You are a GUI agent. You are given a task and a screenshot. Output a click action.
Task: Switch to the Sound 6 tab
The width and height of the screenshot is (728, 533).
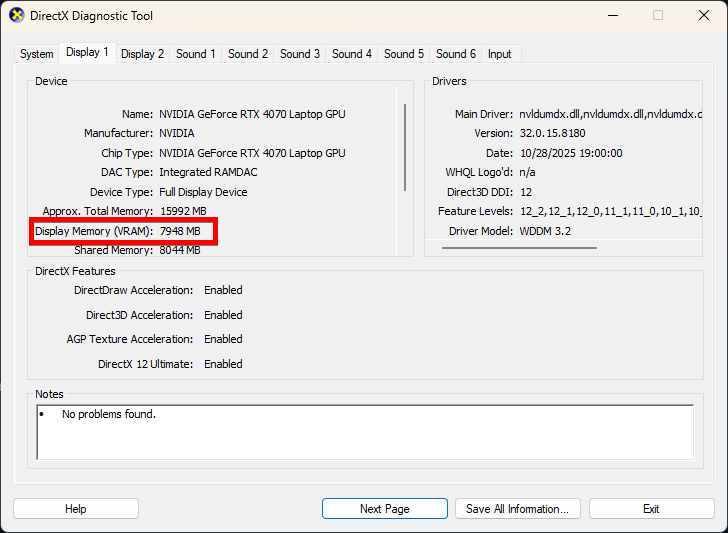coord(455,54)
